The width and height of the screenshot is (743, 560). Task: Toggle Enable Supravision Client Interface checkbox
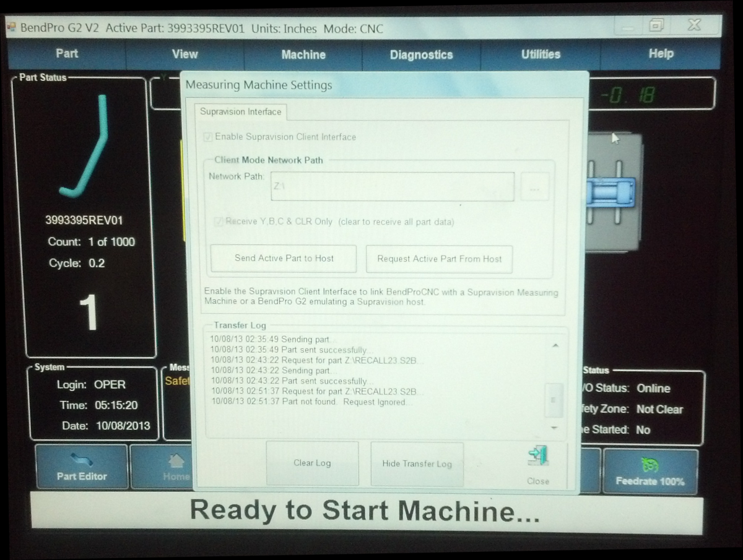pos(208,137)
